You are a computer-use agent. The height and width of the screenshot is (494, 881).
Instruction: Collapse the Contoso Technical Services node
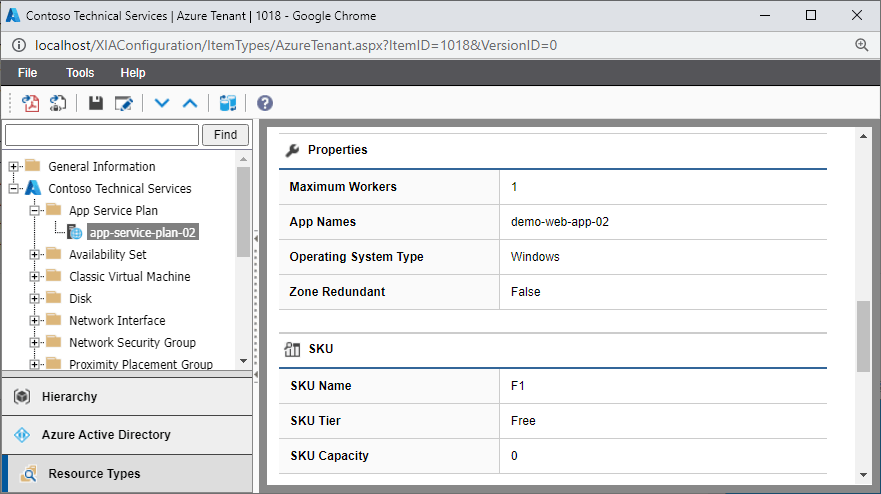pyautogui.click(x=13, y=188)
